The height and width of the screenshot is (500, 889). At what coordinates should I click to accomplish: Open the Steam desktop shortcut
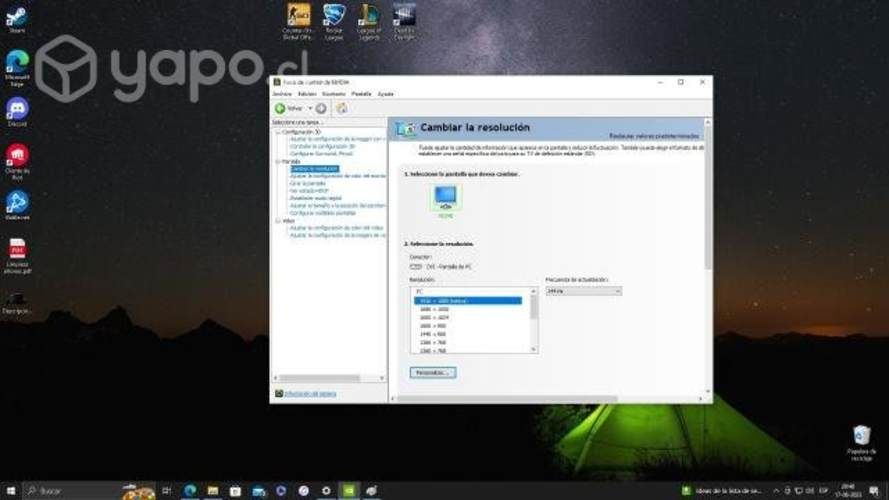[x=17, y=17]
